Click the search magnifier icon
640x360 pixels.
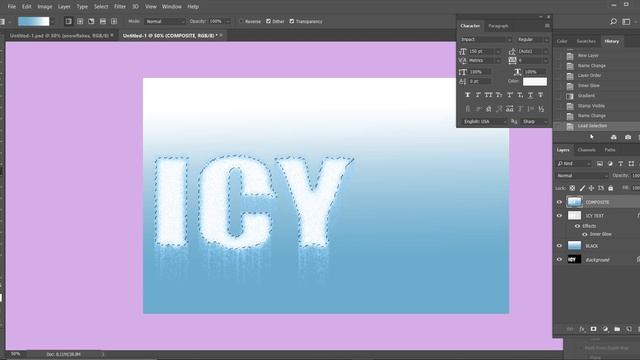point(613,22)
